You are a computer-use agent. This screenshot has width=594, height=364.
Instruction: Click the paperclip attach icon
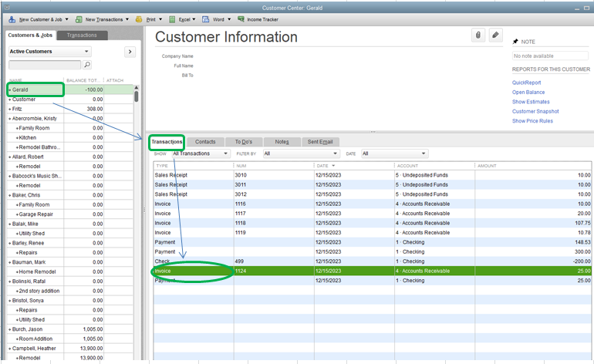pyautogui.click(x=478, y=35)
